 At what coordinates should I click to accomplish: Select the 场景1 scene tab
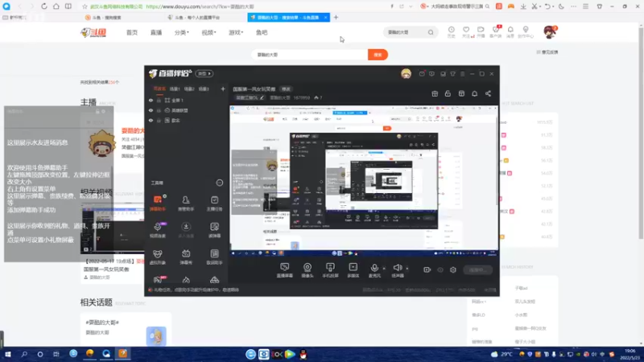point(175,89)
